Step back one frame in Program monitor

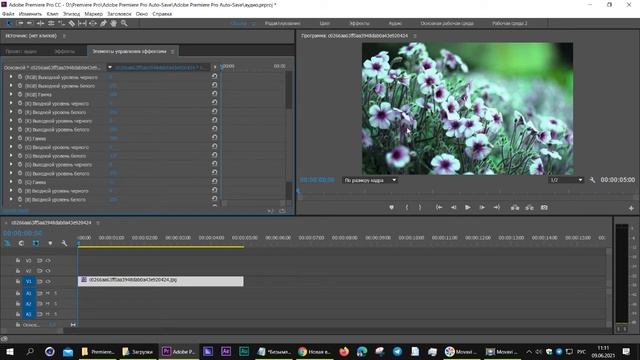(453, 207)
